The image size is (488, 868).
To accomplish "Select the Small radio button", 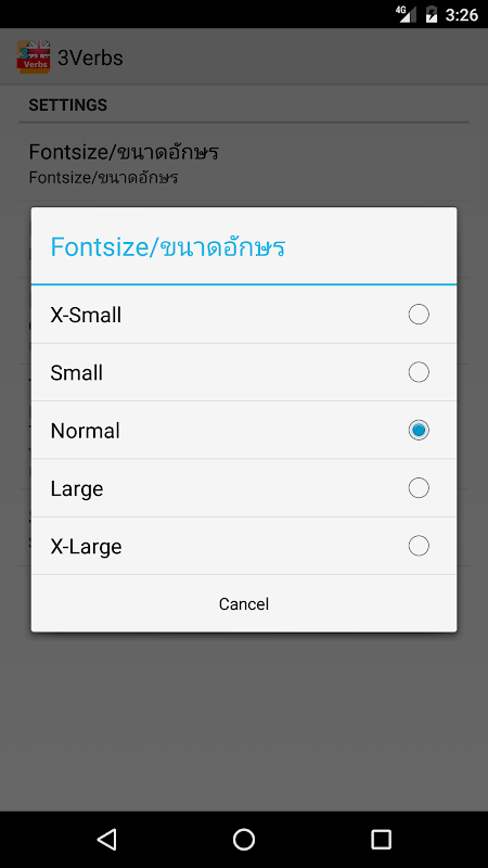I will click(419, 372).
